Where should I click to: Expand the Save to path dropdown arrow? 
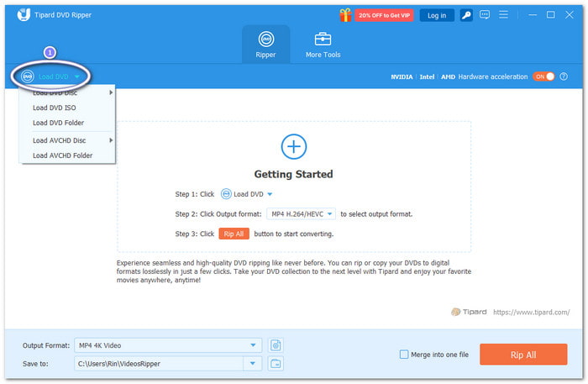[x=253, y=364]
